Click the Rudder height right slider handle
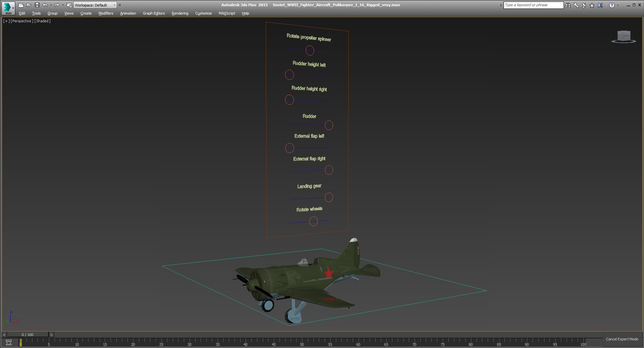644x348 pixels. 289,100
